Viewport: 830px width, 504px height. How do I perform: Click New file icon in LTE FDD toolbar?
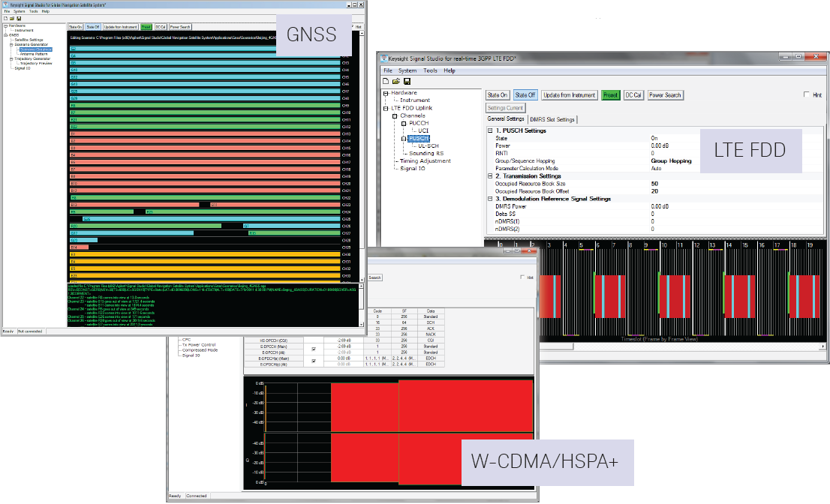(386, 81)
